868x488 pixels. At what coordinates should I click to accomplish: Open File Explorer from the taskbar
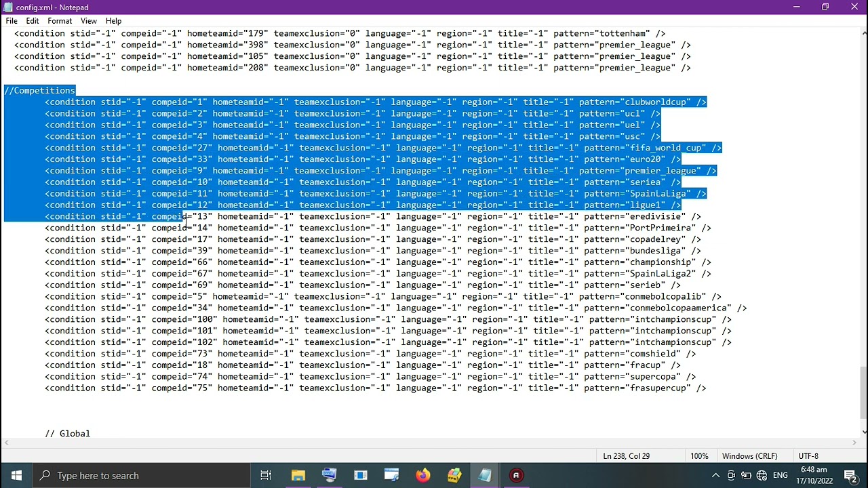click(x=298, y=475)
